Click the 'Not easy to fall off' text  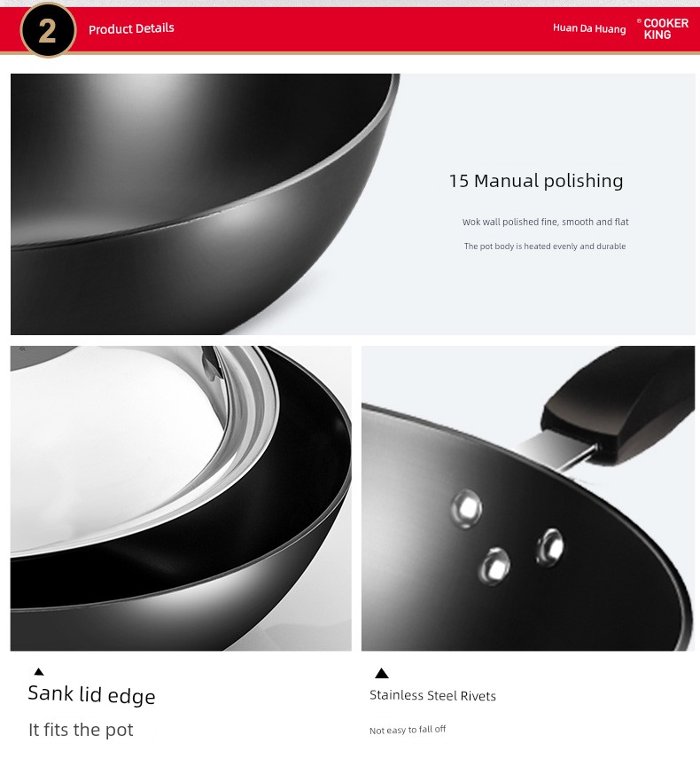click(408, 730)
